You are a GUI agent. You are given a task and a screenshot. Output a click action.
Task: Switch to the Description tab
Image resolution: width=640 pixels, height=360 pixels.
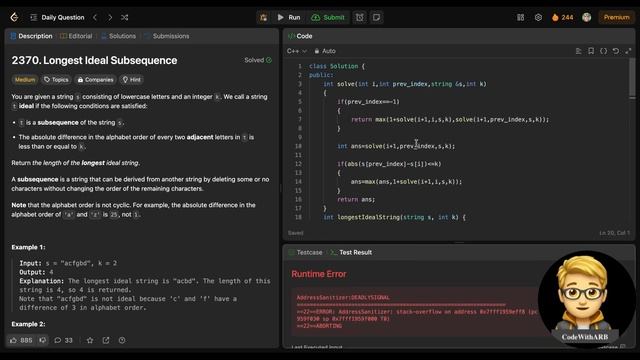(31, 36)
